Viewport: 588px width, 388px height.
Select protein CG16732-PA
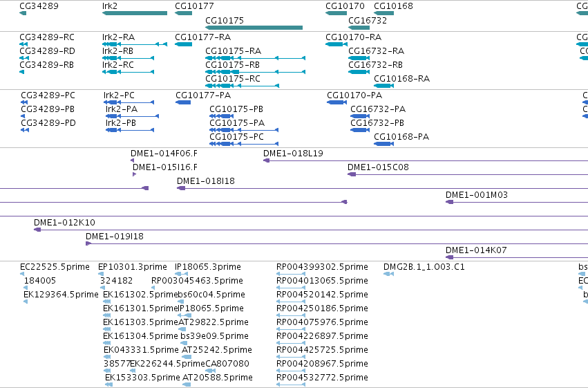[378, 109]
